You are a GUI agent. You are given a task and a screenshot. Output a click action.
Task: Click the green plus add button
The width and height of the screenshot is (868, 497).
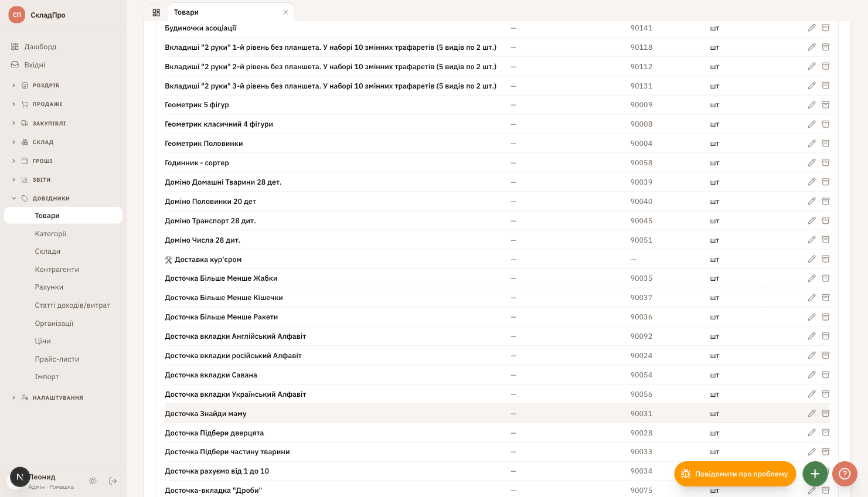click(815, 474)
